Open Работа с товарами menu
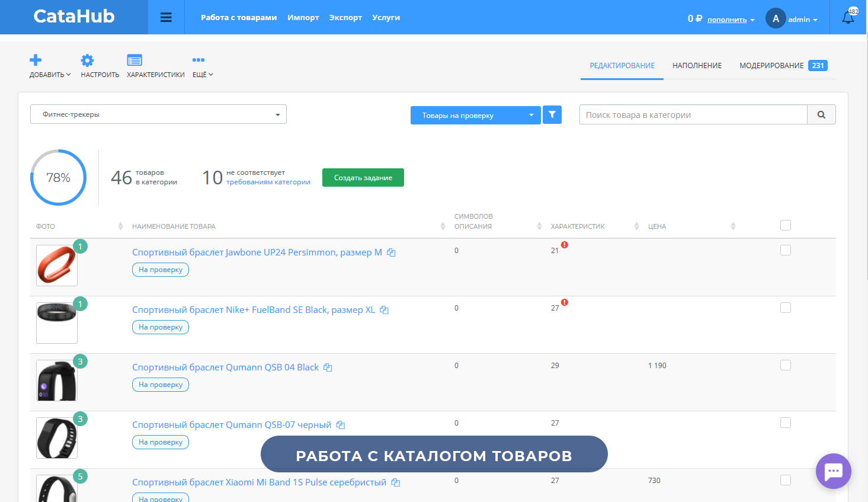This screenshot has width=868, height=502. 239,17
